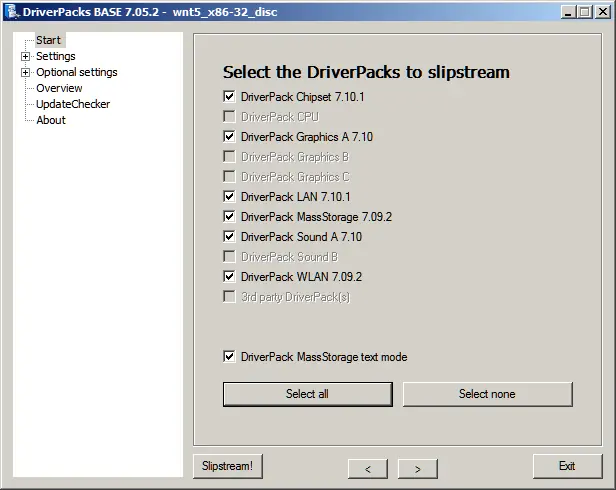Open Settings in the navigation tree
Screen dimensions: 616x490
56,56
